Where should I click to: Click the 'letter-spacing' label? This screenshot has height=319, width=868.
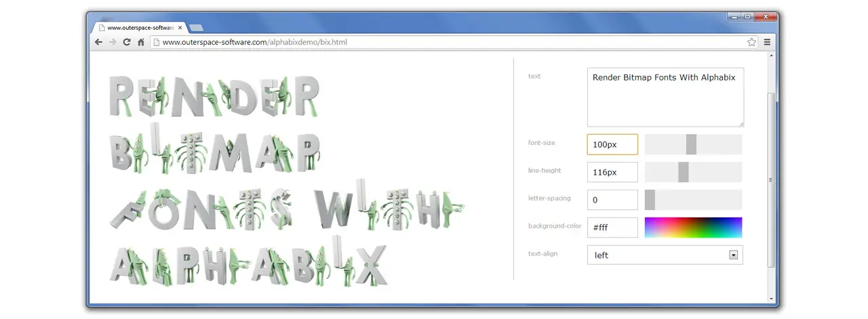549,198
